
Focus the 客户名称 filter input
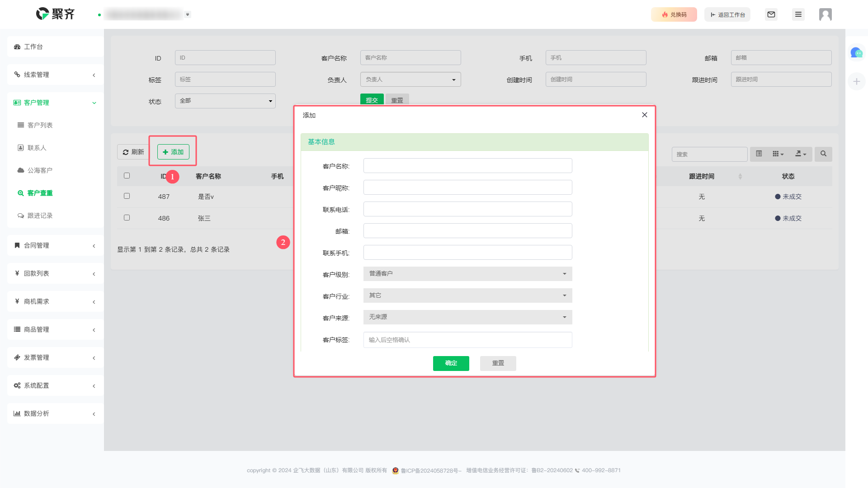point(410,58)
